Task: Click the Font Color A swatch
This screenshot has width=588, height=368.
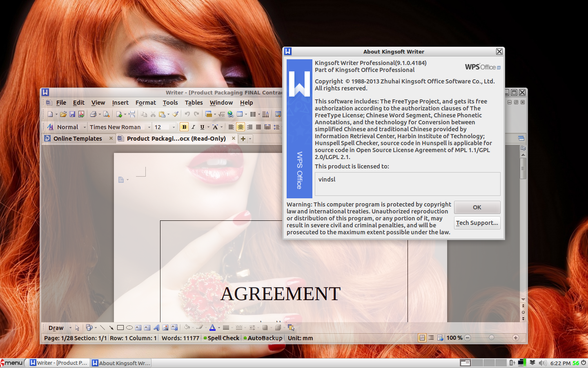Action: pos(212,328)
